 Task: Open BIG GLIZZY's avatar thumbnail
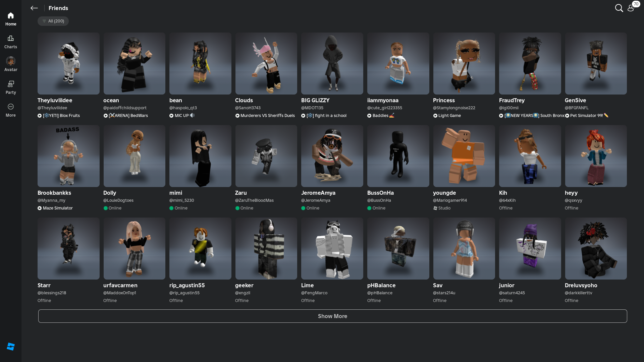click(x=332, y=63)
